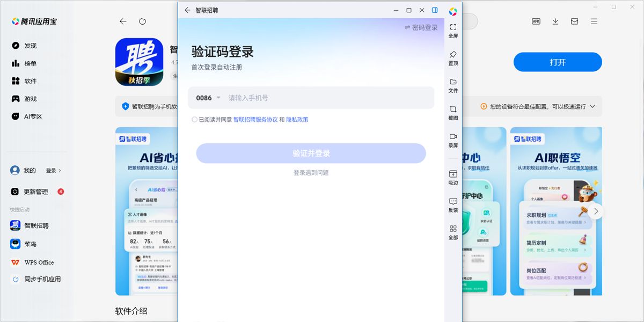Viewport: 644px width, 322px height.
Task: Click 登录 next to 我的
Action: coord(53,171)
